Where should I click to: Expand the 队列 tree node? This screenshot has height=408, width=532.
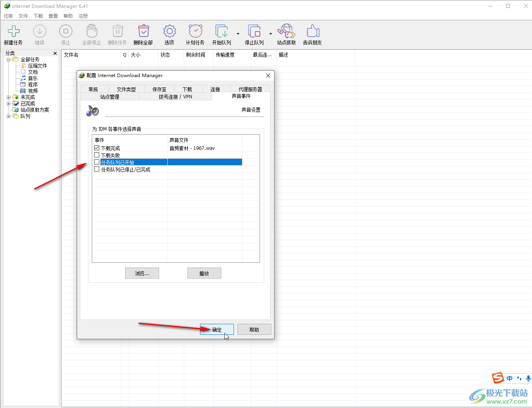pyautogui.click(x=9, y=116)
